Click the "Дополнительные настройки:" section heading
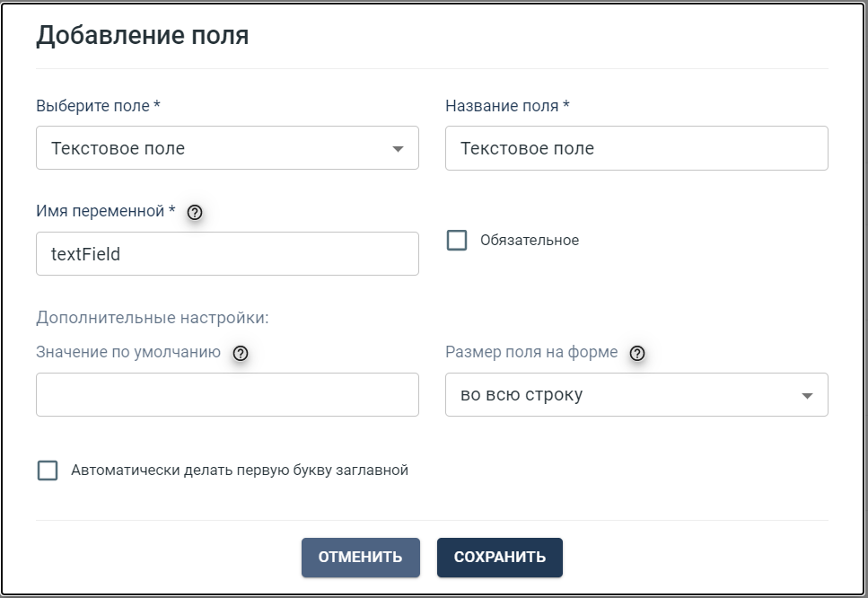The width and height of the screenshot is (868, 598). click(x=153, y=318)
